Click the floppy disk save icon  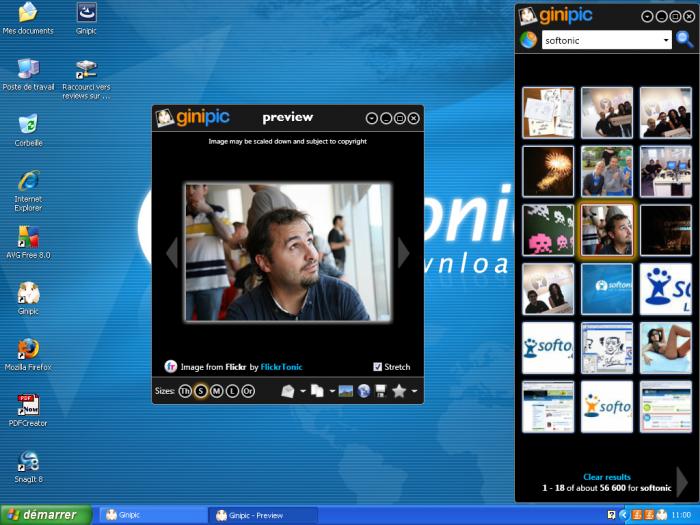[381, 392]
